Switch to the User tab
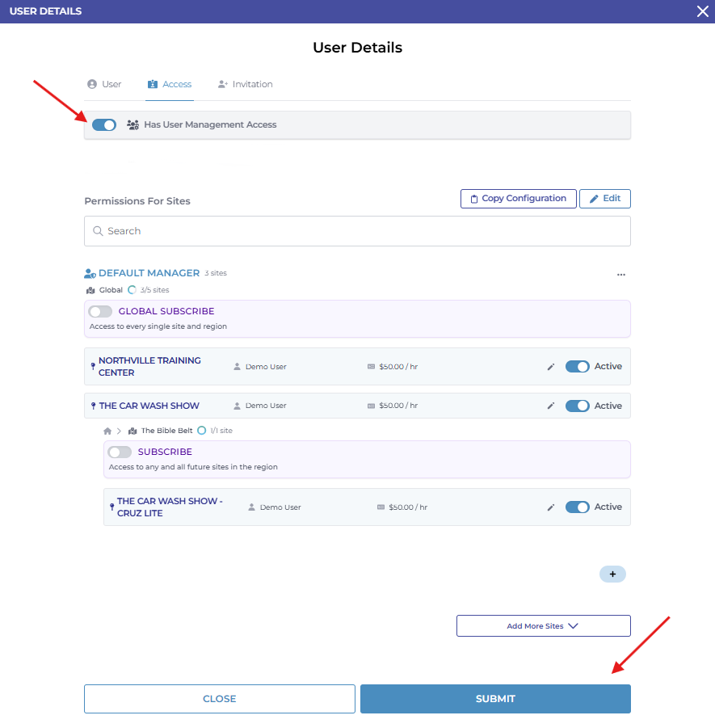 coord(104,84)
